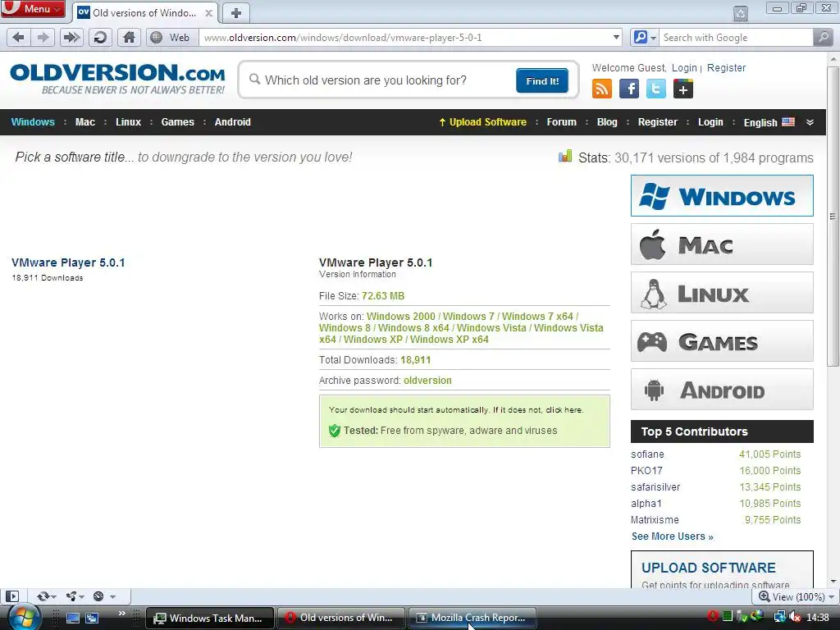Screen dimensions: 840x630
Task: Toggle the Opera panel sidebar button
Action: pyautogui.click(x=11, y=596)
